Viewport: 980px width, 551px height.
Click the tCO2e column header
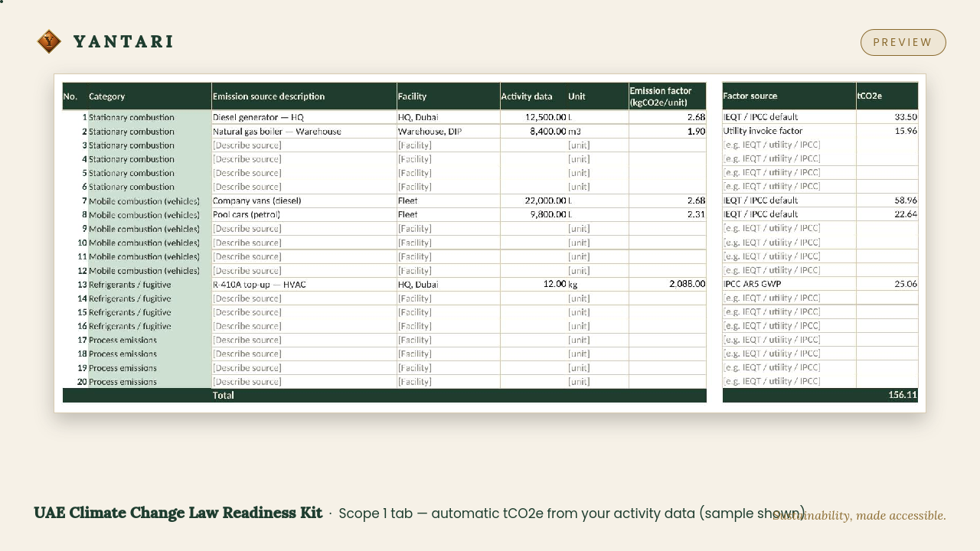point(887,96)
